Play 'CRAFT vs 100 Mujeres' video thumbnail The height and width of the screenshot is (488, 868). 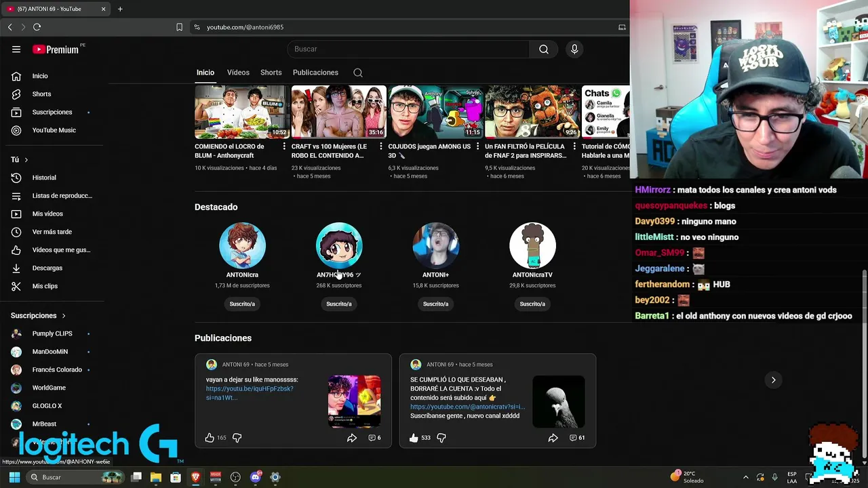pyautogui.click(x=338, y=112)
